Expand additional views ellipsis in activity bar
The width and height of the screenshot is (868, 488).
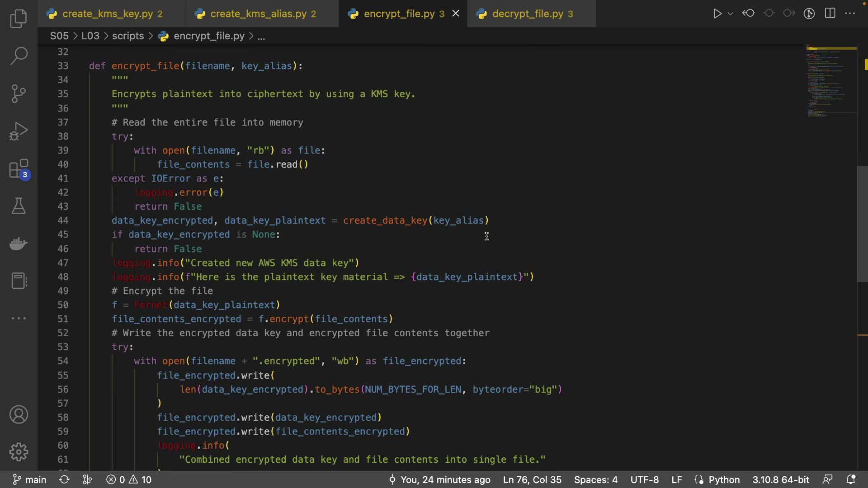coord(19,318)
